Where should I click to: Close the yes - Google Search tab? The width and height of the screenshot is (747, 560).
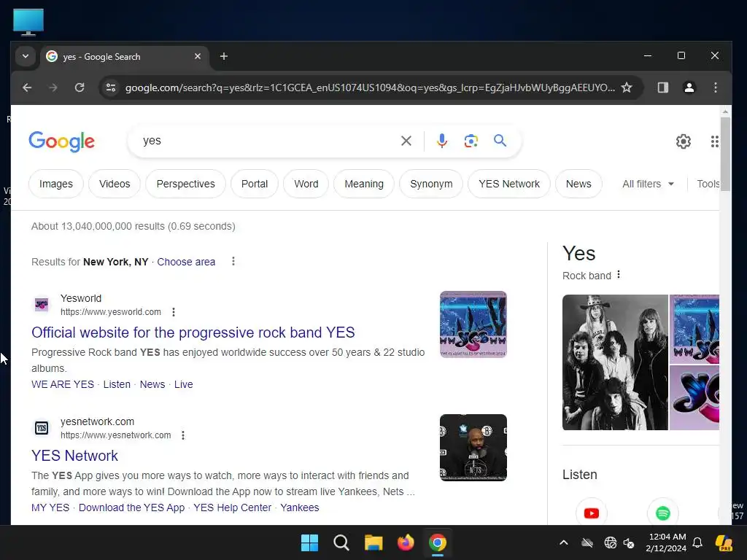198,56
